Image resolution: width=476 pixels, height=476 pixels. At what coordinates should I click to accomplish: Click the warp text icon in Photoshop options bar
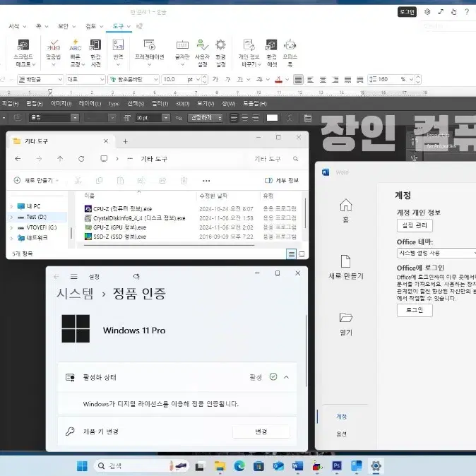(x=290, y=118)
